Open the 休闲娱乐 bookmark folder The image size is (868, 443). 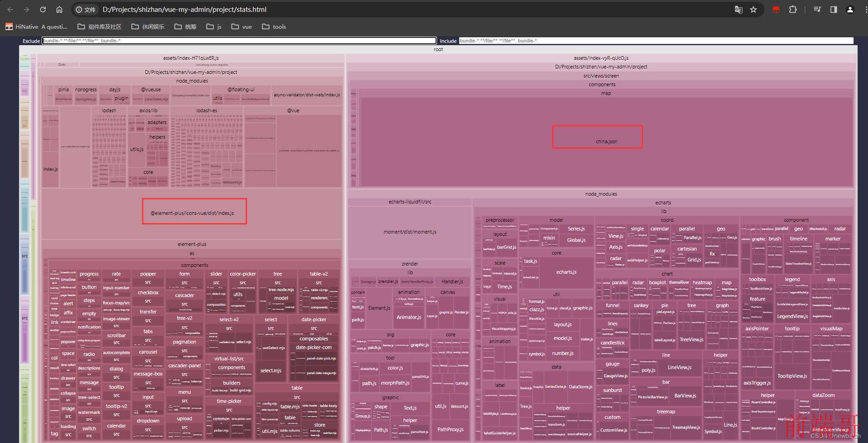148,27
